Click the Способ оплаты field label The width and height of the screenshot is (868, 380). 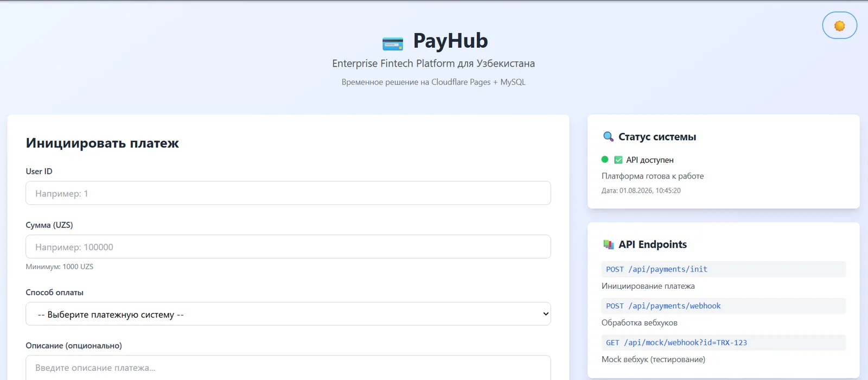tap(55, 292)
